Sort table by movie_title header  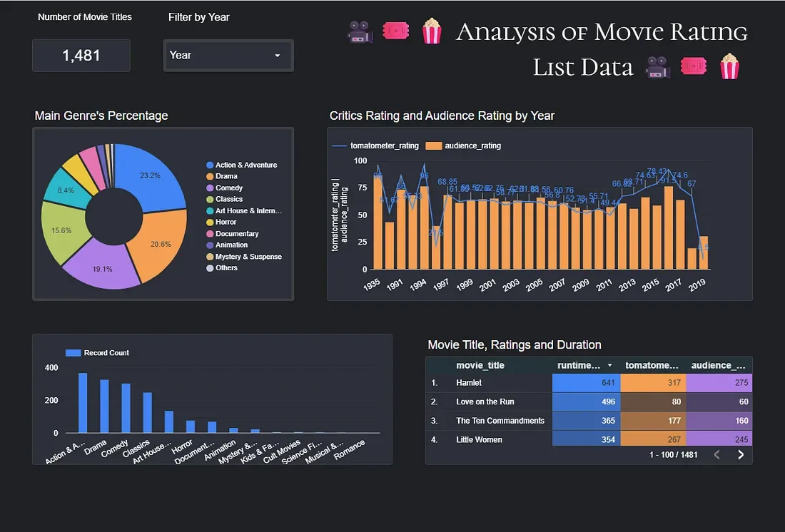tap(480, 365)
